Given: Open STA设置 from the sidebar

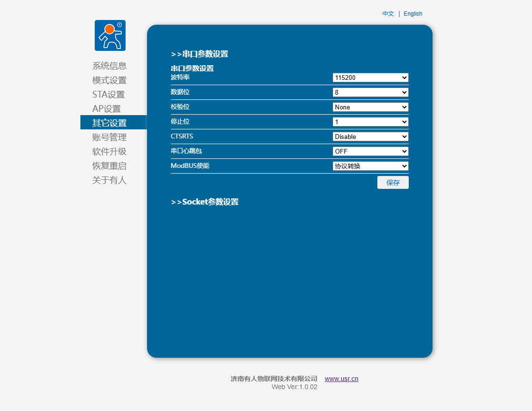Looking at the screenshot, I should [x=108, y=95].
